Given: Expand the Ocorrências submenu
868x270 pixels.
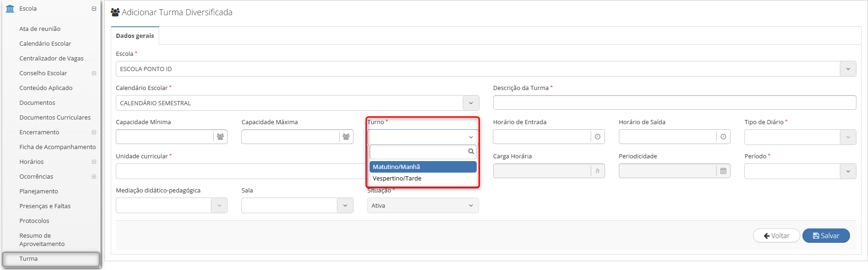Looking at the screenshot, I should (x=94, y=176).
